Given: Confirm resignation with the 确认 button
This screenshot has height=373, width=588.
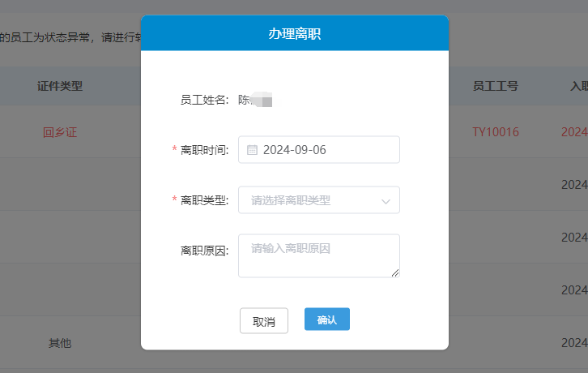Looking at the screenshot, I should (327, 319).
